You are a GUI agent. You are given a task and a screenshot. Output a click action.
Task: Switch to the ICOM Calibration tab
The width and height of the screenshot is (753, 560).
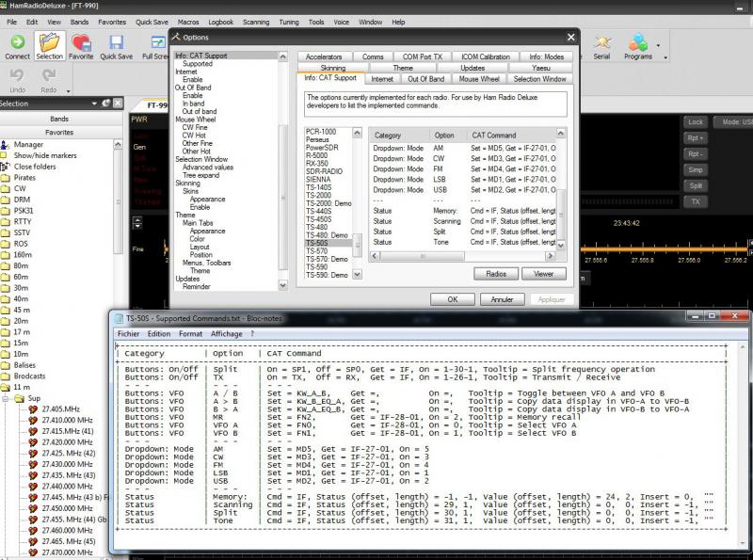pos(485,56)
